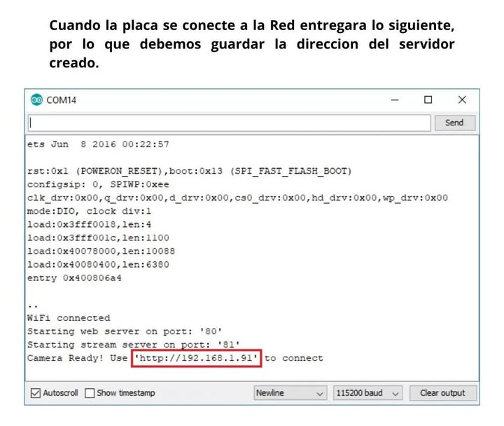Close the COM14 serial monitor window
This screenshot has height=426, width=504.
point(462,99)
